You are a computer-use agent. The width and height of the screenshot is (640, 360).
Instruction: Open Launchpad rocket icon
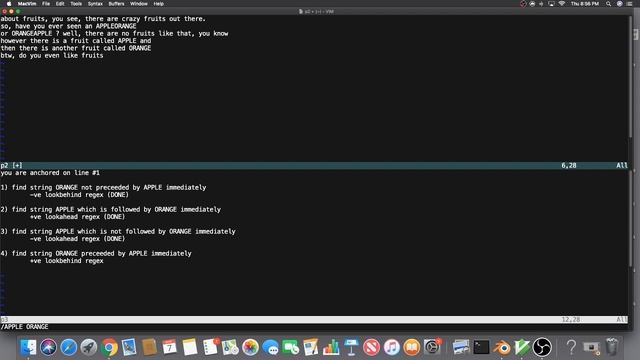click(89, 347)
